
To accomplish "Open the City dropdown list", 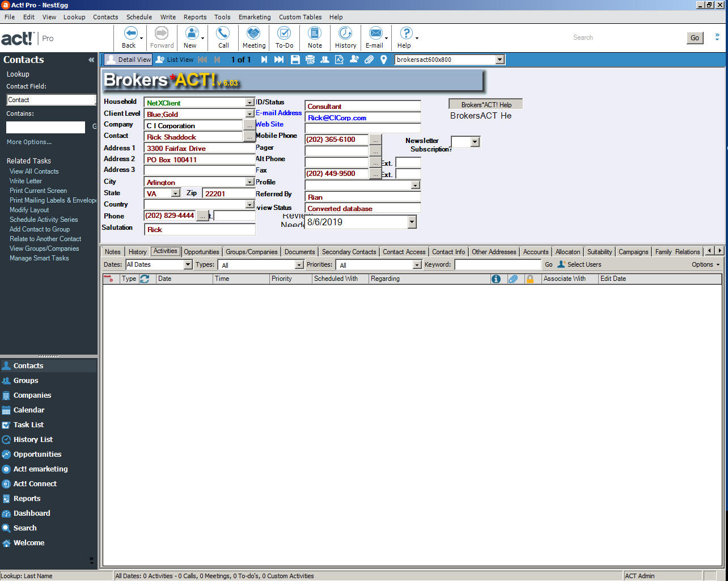I will (x=249, y=182).
